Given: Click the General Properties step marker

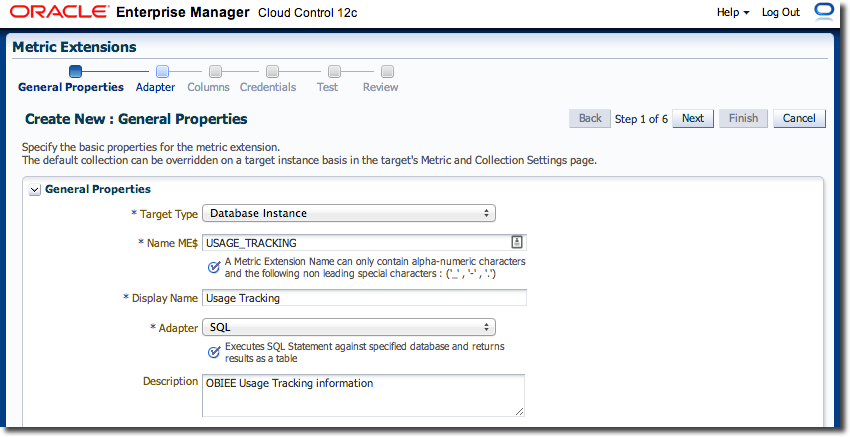Looking at the screenshot, I should 75,71.
